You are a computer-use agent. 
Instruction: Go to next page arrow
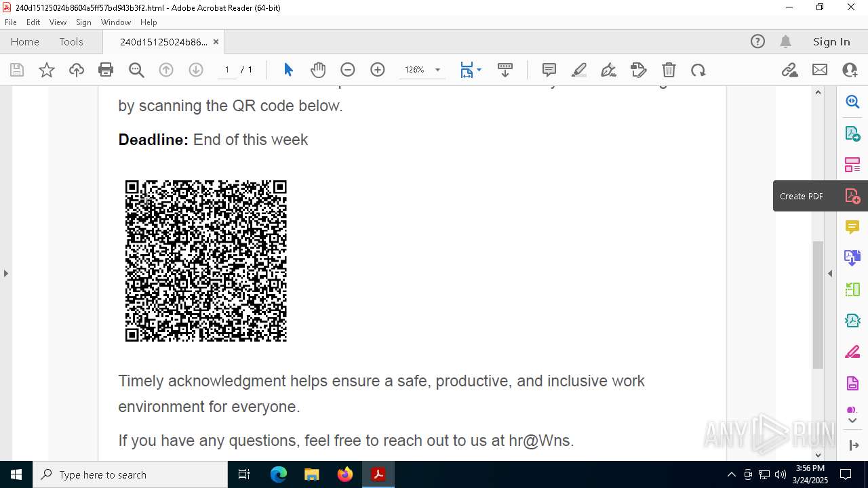tap(196, 70)
